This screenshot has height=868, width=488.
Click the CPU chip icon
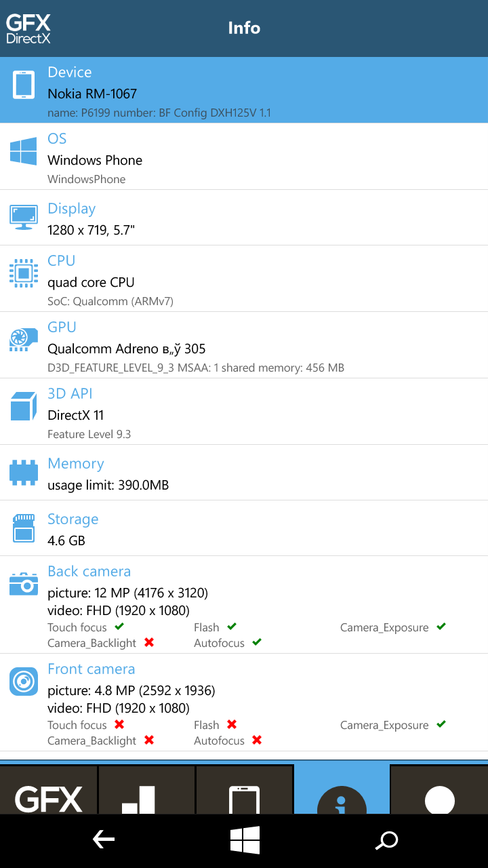[x=23, y=273]
